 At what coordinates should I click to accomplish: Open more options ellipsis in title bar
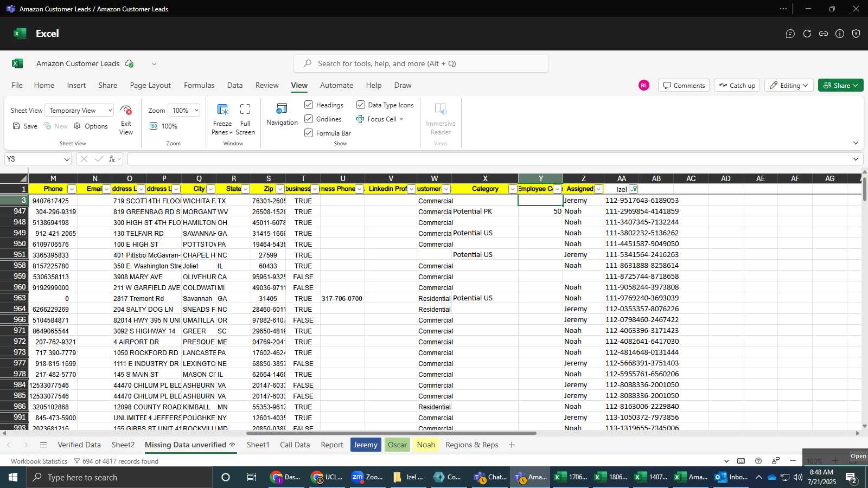click(x=783, y=9)
